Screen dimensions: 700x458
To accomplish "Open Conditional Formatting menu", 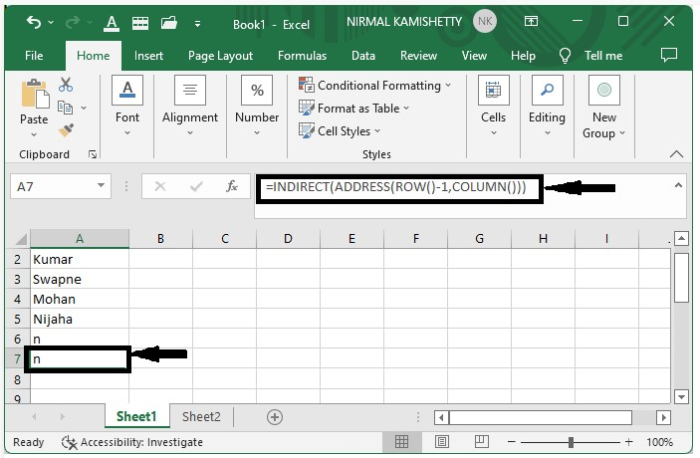I will pos(375,85).
